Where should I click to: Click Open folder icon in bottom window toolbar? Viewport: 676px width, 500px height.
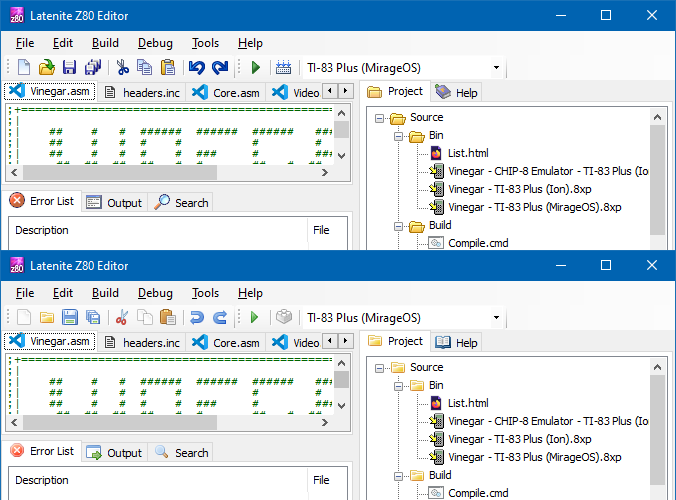47,318
